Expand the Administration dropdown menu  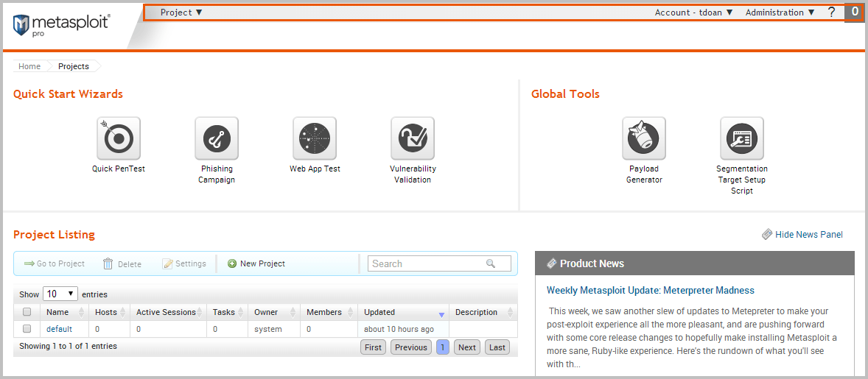tap(780, 13)
